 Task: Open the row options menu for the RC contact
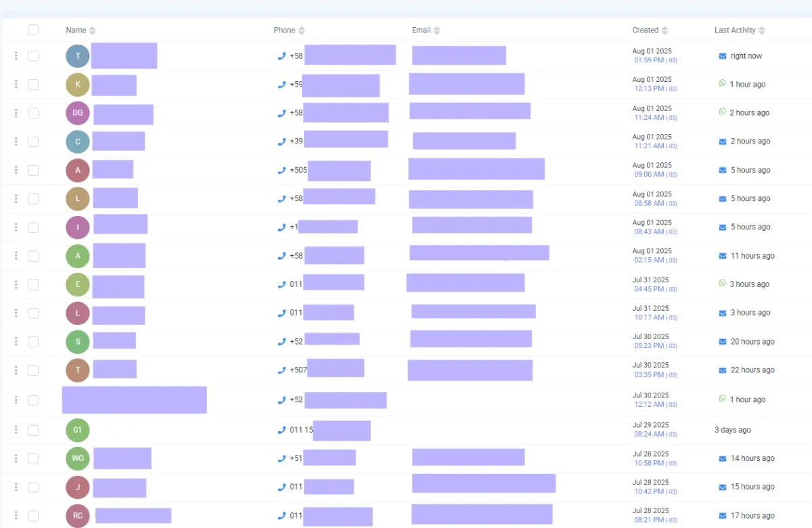(x=16, y=516)
